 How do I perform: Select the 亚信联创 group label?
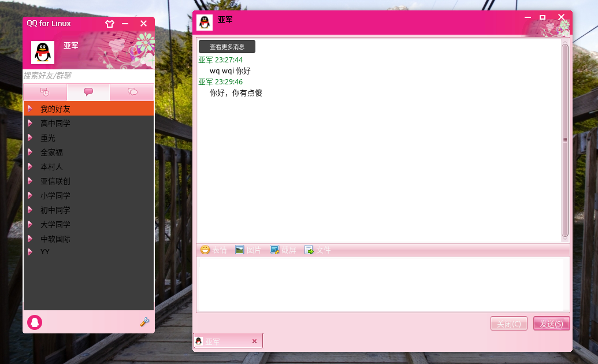point(55,181)
